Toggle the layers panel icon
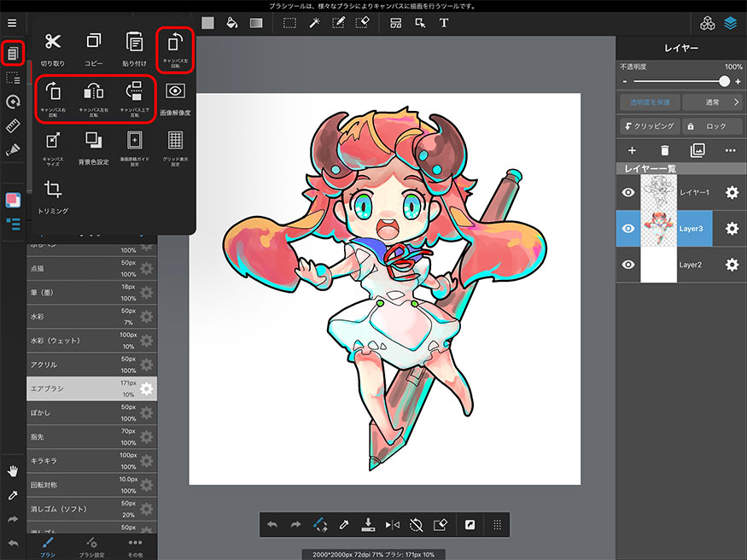Screen dimensions: 747x560 coord(731,23)
